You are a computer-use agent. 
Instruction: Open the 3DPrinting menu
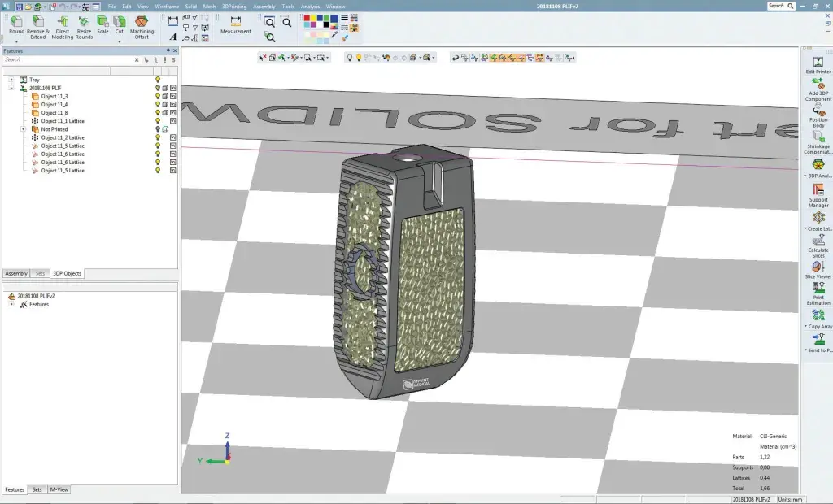click(x=235, y=4)
